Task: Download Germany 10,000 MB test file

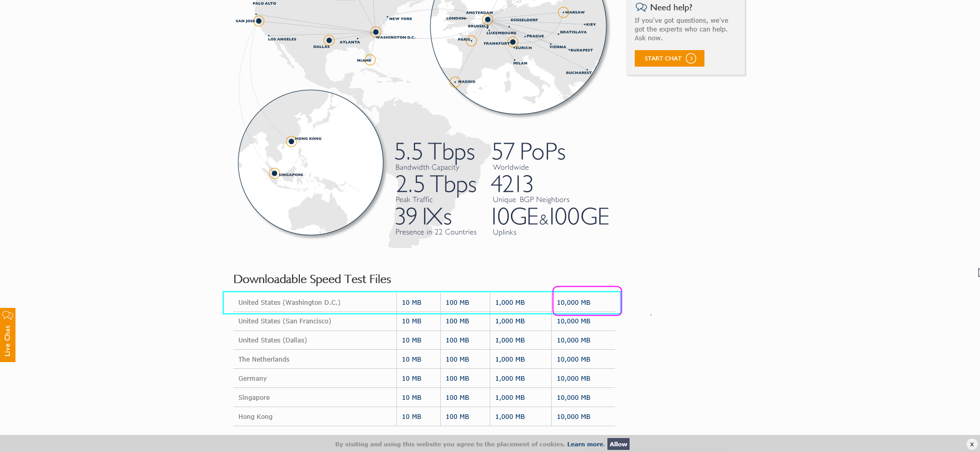Action: 573,379
